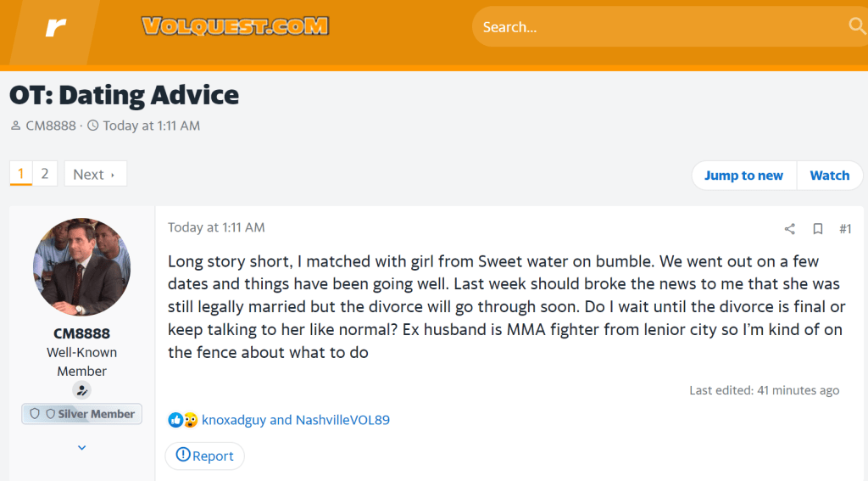868x481 pixels.
Task: Click CM8888's avatar picture
Action: pyautogui.click(x=81, y=267)
